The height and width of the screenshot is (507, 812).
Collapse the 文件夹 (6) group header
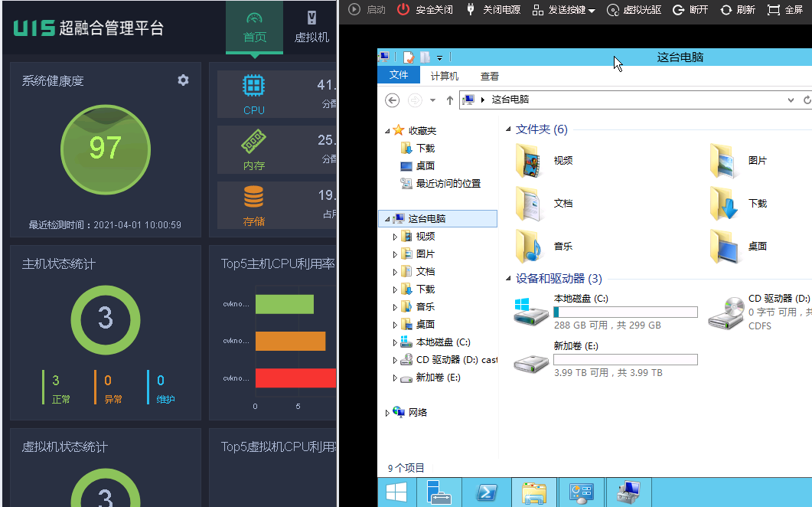click(508, 129)
